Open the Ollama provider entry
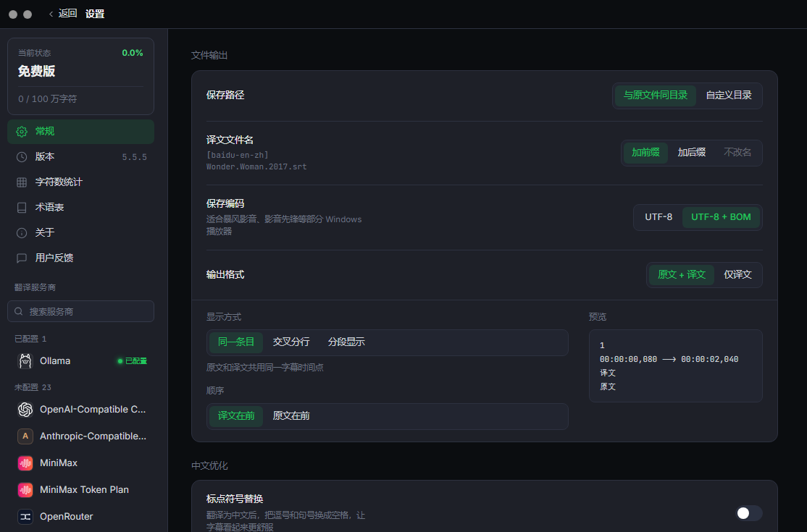The height and width of the screenshot is (532, 807). (x=81, y=361)
